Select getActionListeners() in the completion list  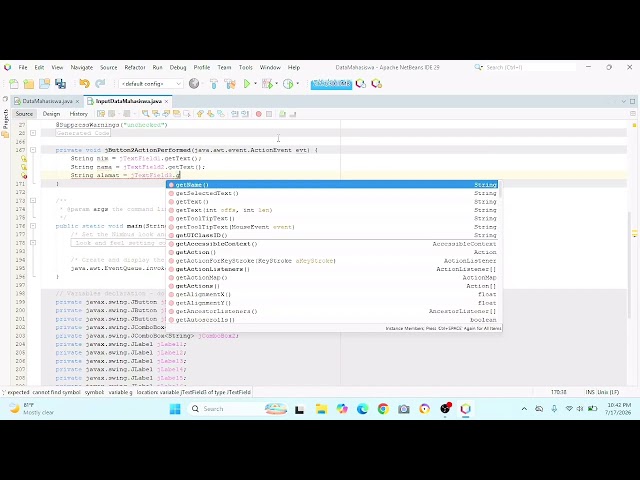(x=332, y=269)
